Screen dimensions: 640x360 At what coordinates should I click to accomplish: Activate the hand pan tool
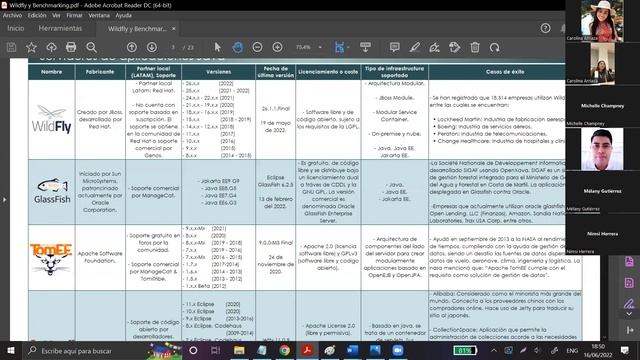point(238,47)
